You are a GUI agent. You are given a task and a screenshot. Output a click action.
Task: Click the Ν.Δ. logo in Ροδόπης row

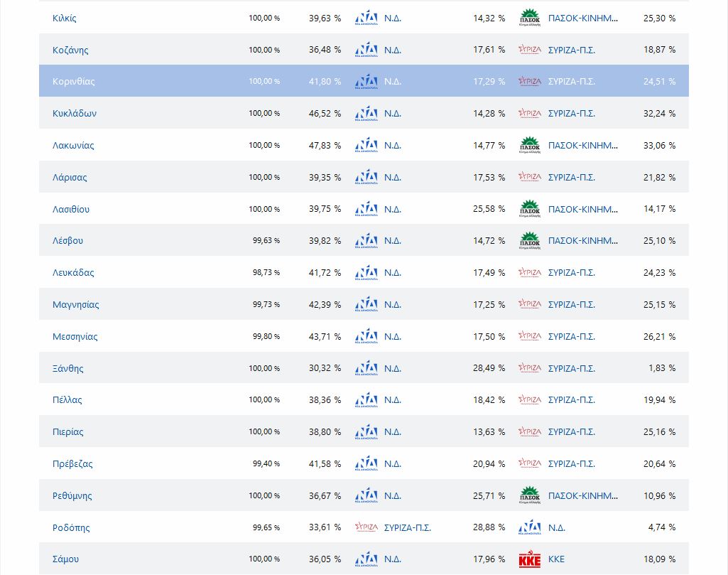pos(530,527)
